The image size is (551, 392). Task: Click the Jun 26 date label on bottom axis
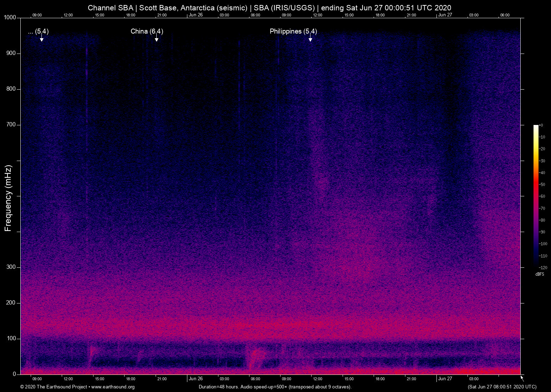click(x=196, y=379)
